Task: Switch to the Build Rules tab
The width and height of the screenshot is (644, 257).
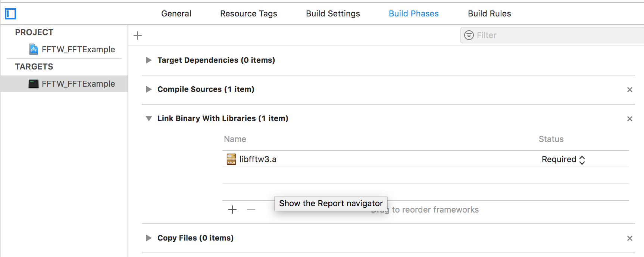Action: click(489, 14)
